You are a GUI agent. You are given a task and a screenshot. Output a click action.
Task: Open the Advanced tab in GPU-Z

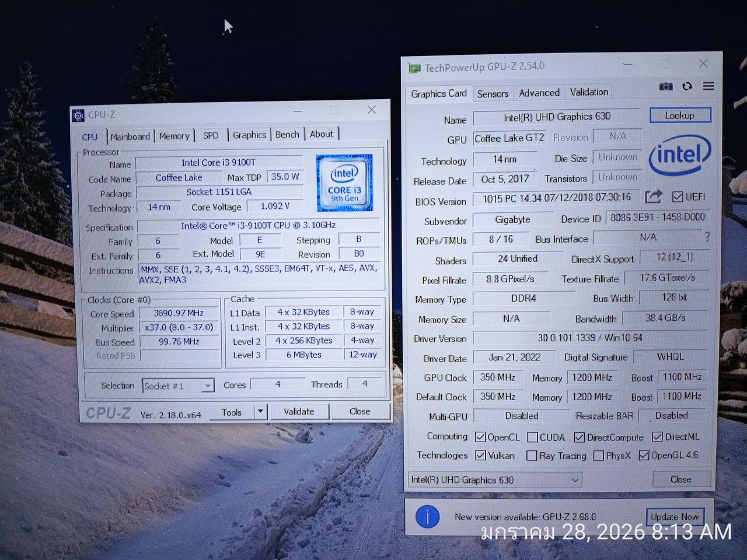click(539, 93)
